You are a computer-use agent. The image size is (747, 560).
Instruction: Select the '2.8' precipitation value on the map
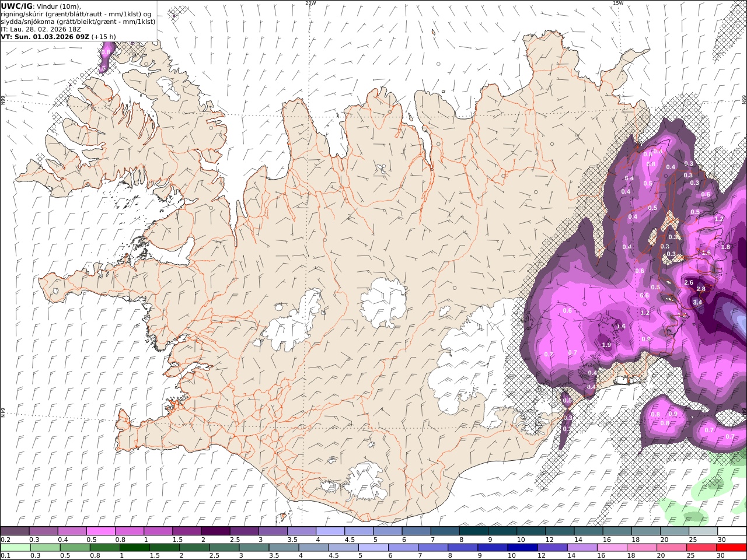(x=701, y=289)
